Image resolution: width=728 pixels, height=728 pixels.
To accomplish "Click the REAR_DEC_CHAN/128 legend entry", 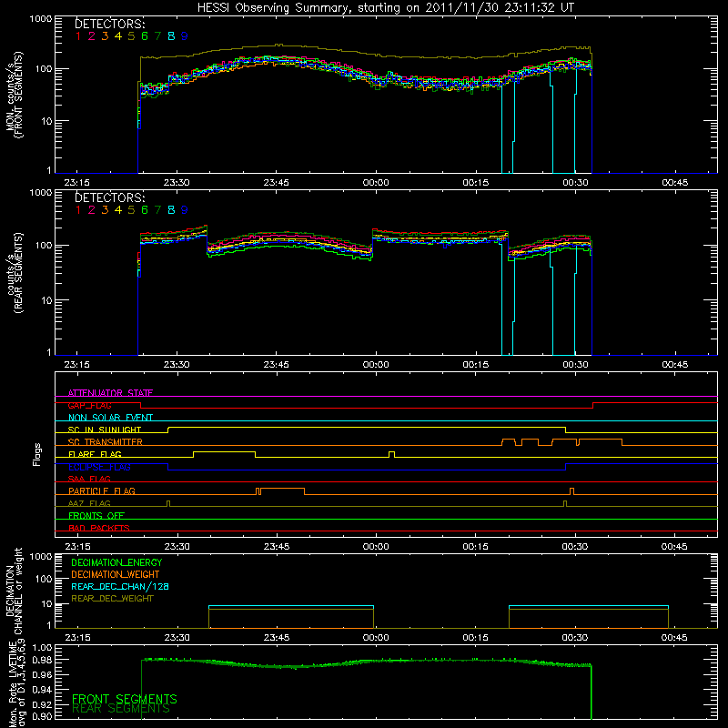I will pos(120,586).
